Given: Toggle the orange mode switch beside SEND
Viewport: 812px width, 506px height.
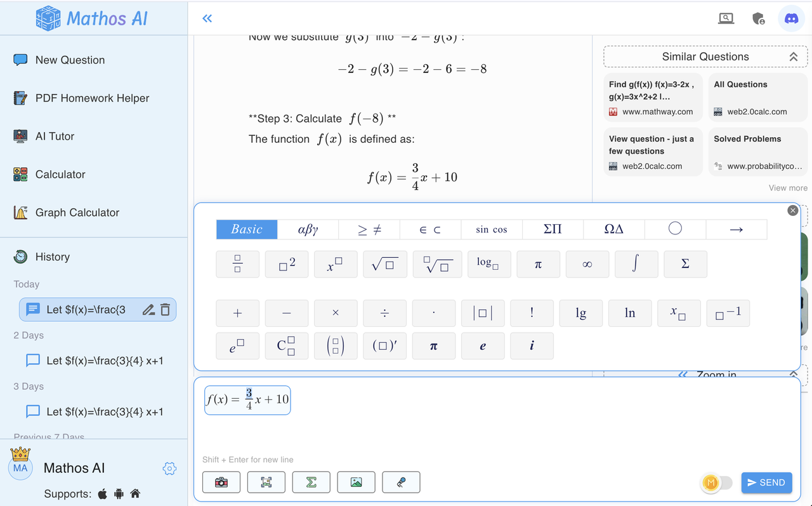Looking at the screenshot, I should tap(716, 483).
